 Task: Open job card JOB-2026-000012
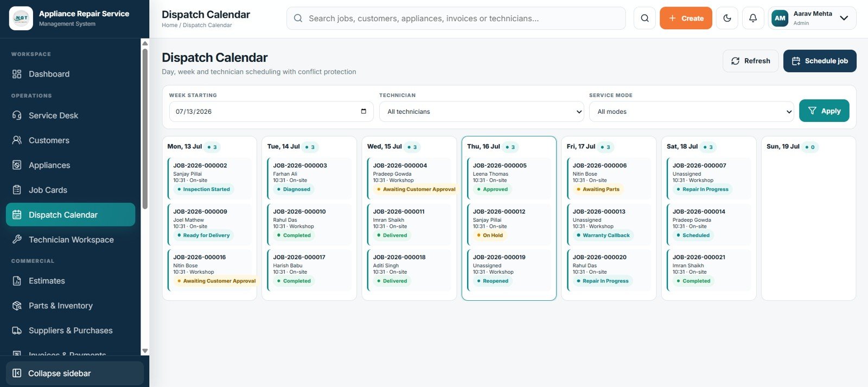pyautogui.click(x=509, y=224)
